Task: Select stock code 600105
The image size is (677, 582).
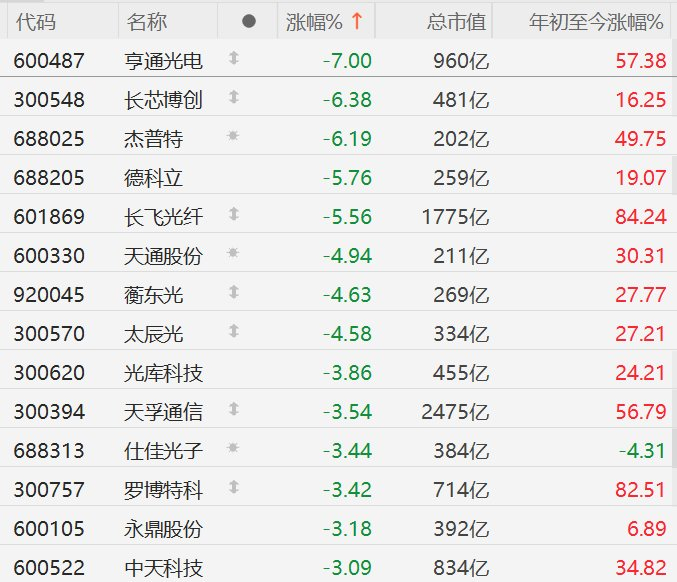Action: (49, 528)
